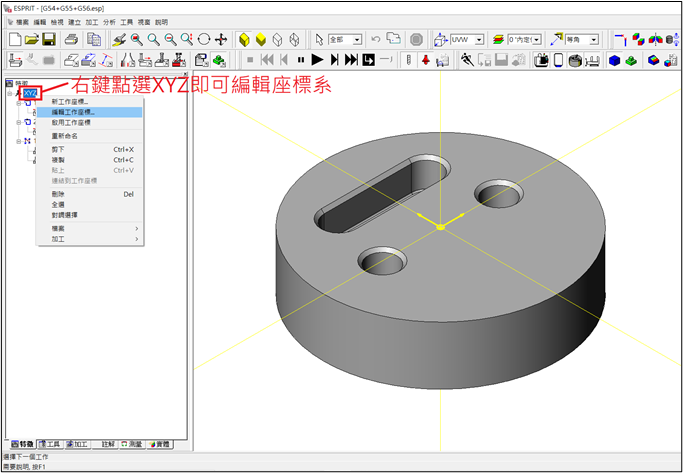
Task: Select the XYZ coordinate tree item
Action: coord(30,93)
